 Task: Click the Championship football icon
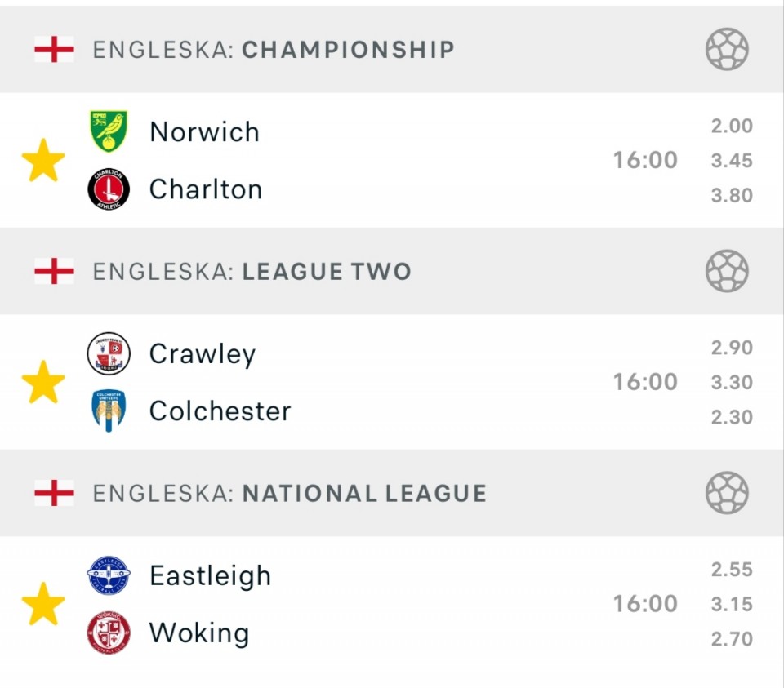pyautogui.click(x=727, y=49)
